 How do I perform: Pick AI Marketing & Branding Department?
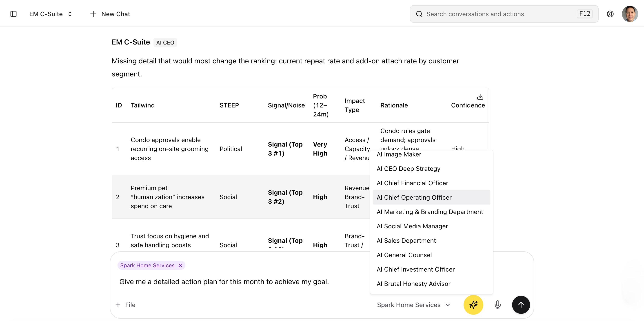pyautogui.click(x=431, y=212)
